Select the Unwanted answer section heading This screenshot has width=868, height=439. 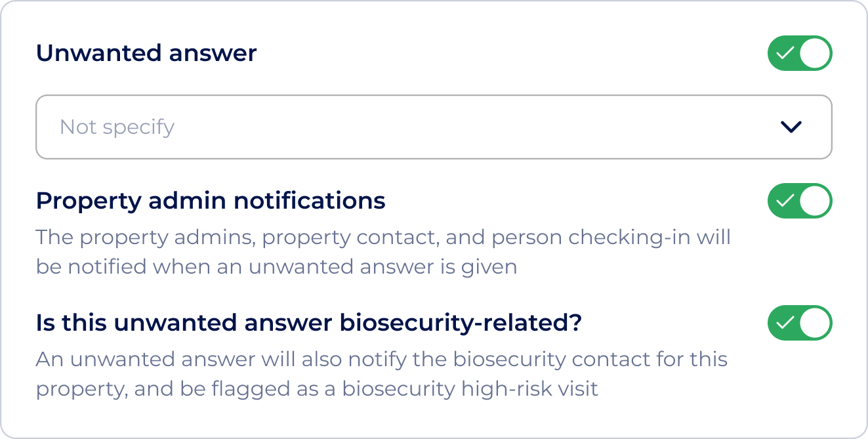[147, 53]
